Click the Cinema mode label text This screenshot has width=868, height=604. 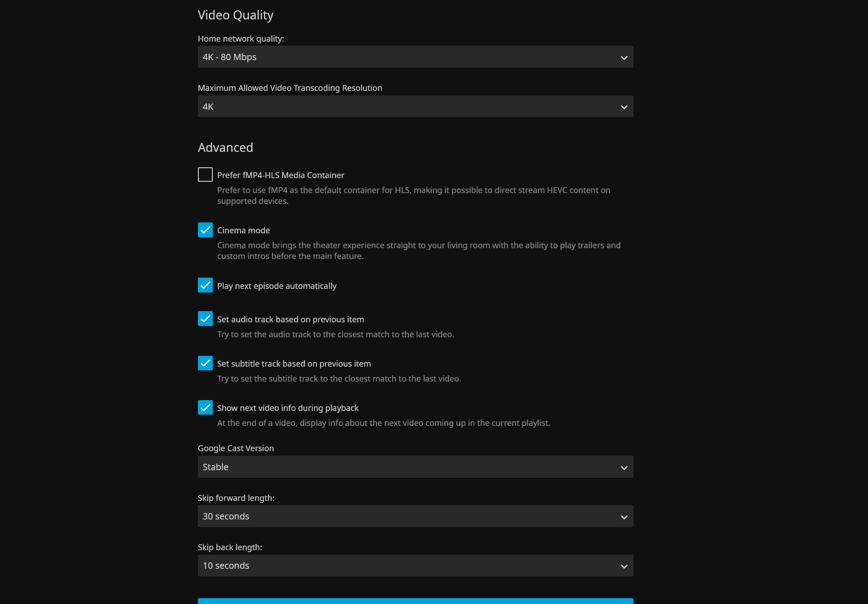coord(244,231)
